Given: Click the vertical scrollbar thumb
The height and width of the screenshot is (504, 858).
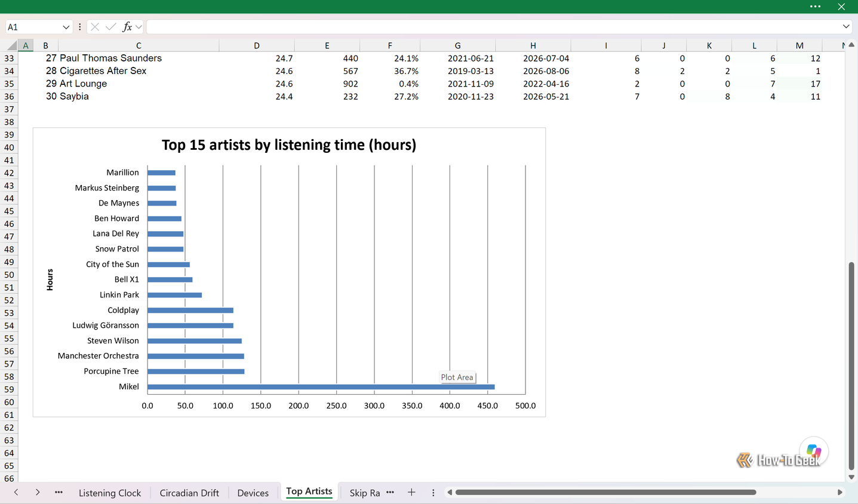Looking at the screenshot, I should [852, 365].
